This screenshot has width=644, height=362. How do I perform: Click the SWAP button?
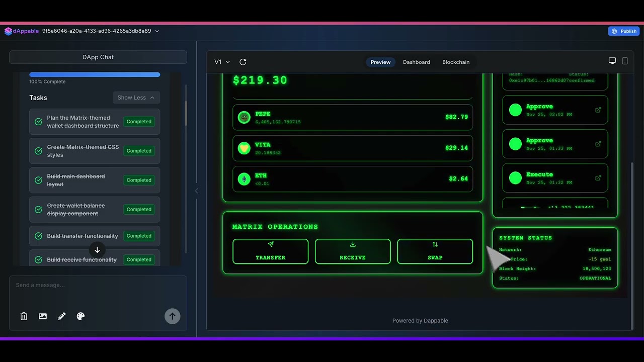435,251
